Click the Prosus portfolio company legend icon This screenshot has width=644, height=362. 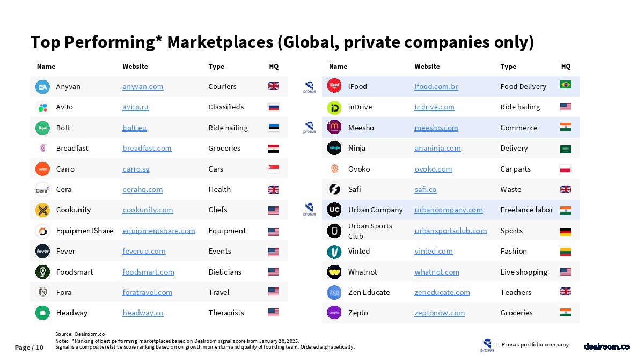coord(487,345)
